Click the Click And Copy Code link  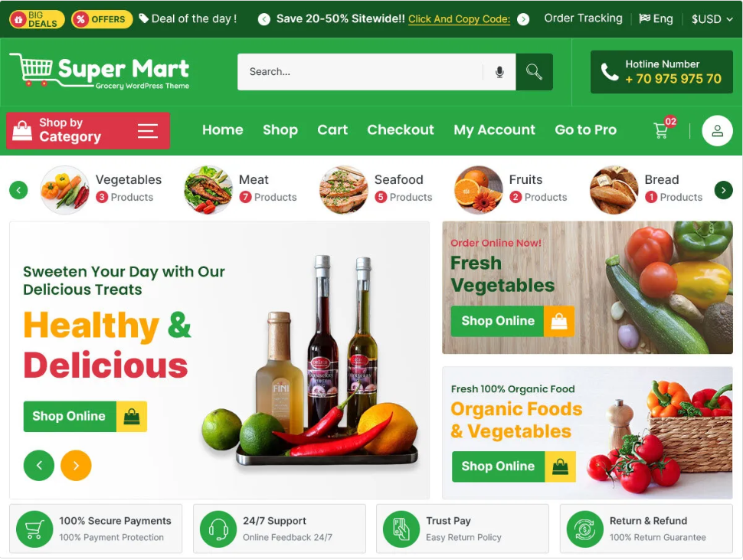tap(459, 19)
